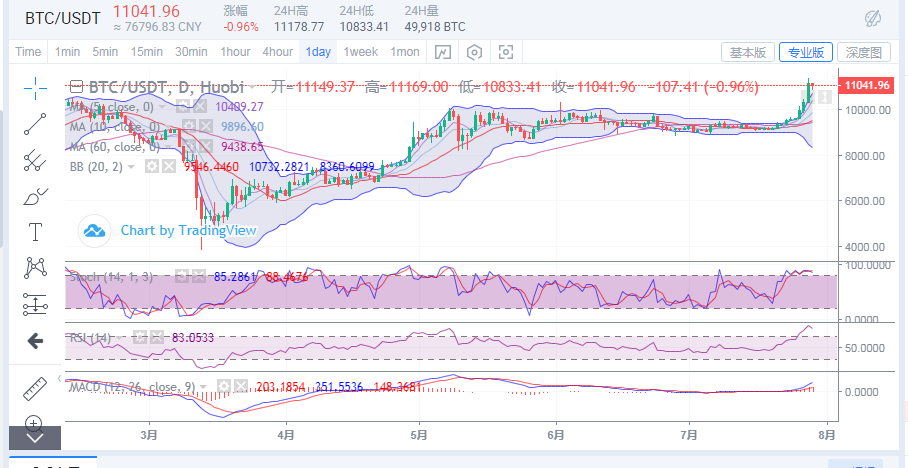Image resolution: width=908 pixels, height=468 pixels.
Task: Select the crosshair cursor tool
Action: point(35,88)
